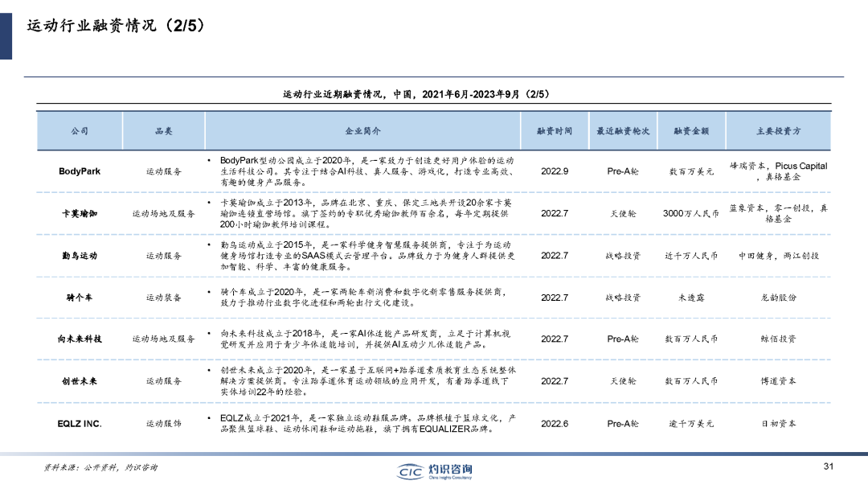Viewport: 868px width, 489px height.
Task: Click the 3000万人民币 amount cell
Action: [691, 214]
